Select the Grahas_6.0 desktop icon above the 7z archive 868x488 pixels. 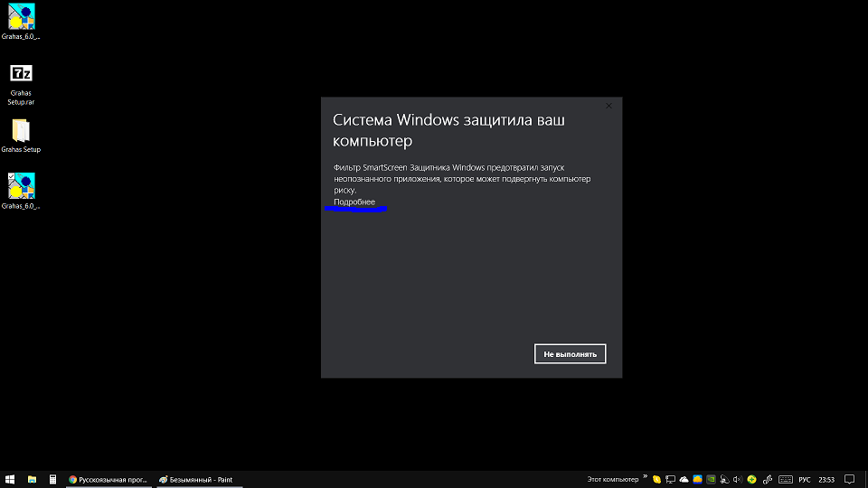coord(21,22)
